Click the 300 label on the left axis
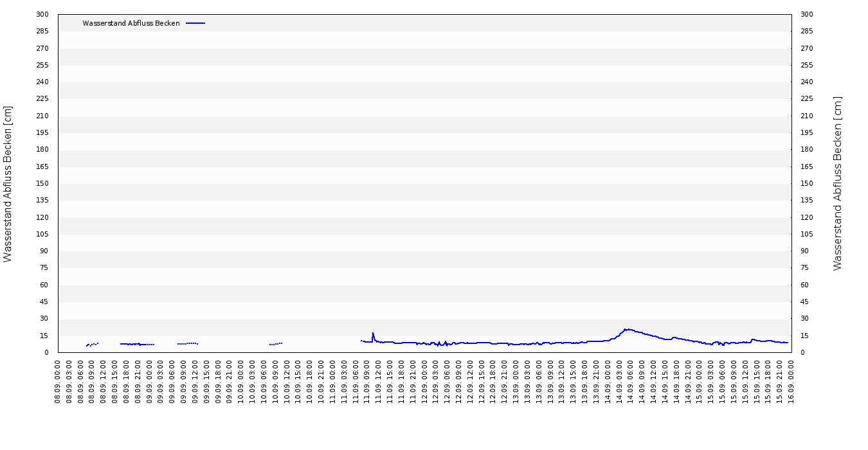Screen dimensions: 868x450 click(42, 14)
